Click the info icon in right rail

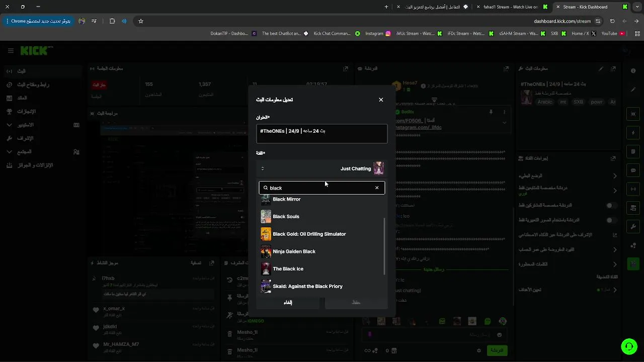633,71
